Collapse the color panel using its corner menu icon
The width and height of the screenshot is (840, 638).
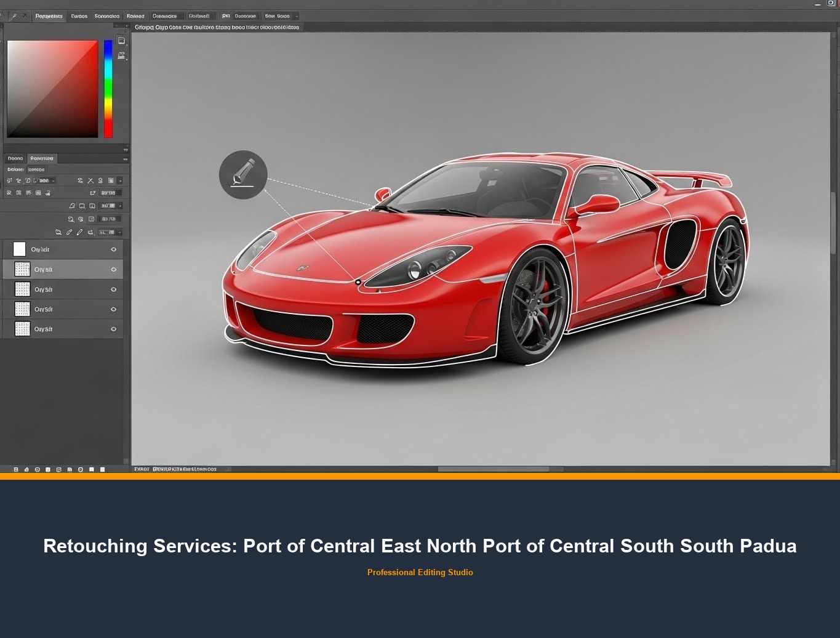(126, 150)
